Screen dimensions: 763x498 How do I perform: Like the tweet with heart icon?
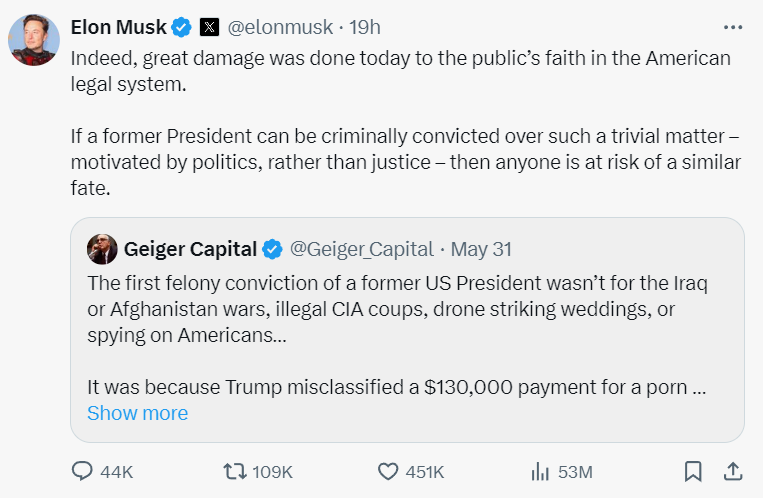tap(388, 471)
